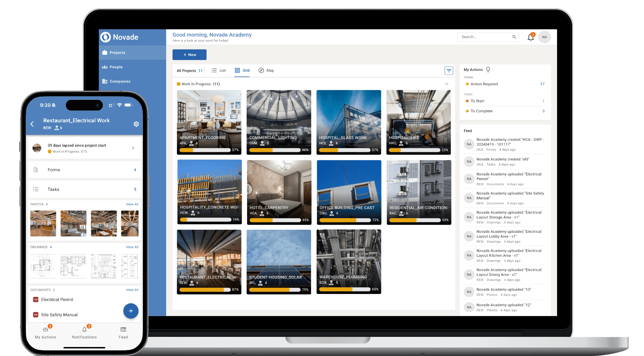The width and height of the screenshot is (644, 356).
Task: Open the first drawing thumbnail on phone
Action: click(43, 266)
